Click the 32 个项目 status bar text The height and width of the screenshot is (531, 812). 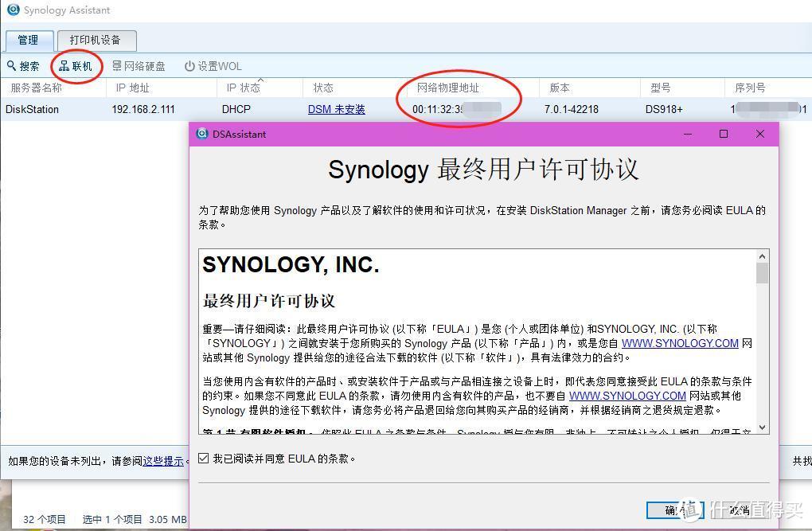pyautogui.click(x=45, y=519)
